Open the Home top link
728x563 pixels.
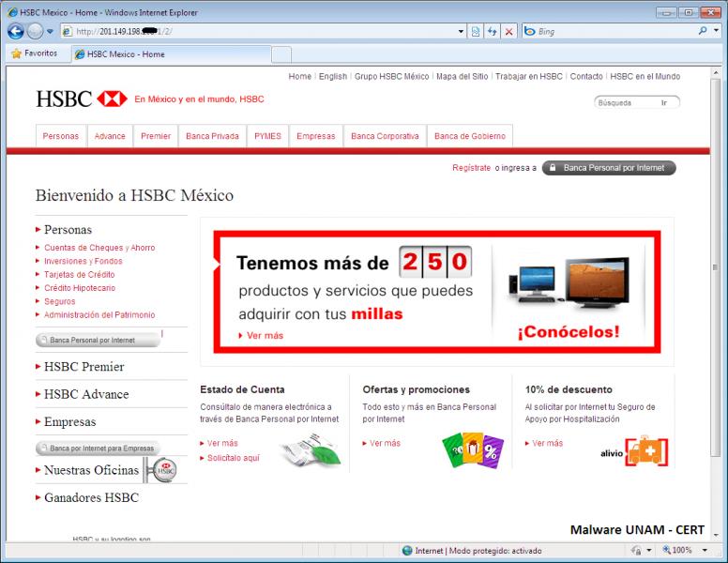click(x=300, y=76)
